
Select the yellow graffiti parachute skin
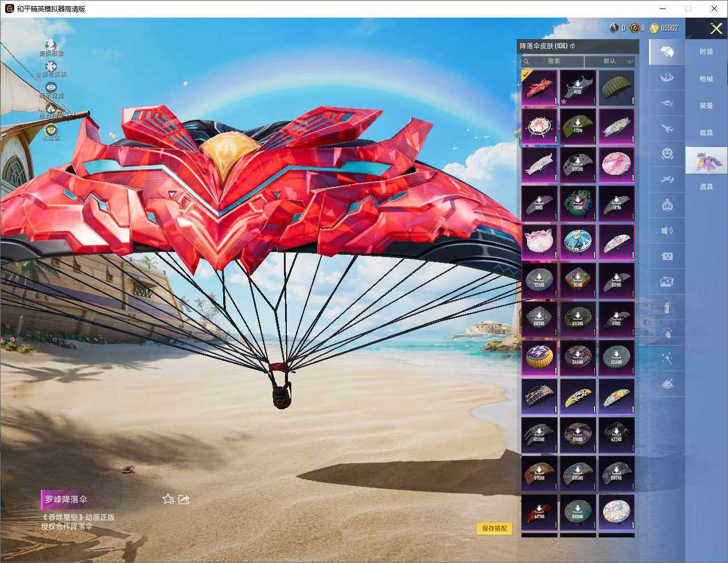(578, 397)
